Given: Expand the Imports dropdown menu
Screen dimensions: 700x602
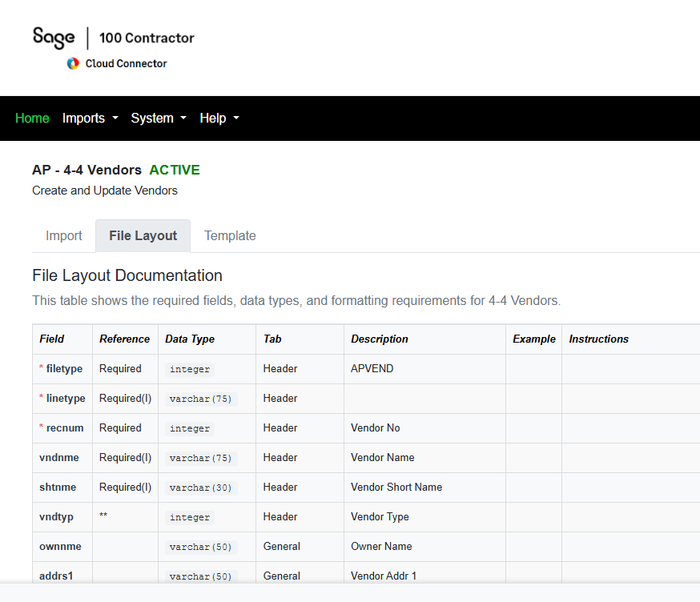Looking at the screenshot, I should pos(90,118).
